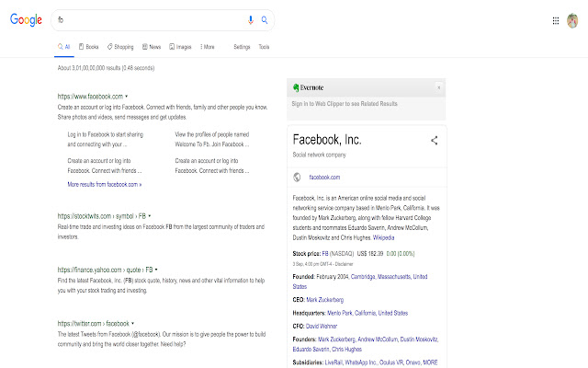This screenshot has height=368, width=588.
Task: Start voice search with microphone icon
Action: (251, 20)
